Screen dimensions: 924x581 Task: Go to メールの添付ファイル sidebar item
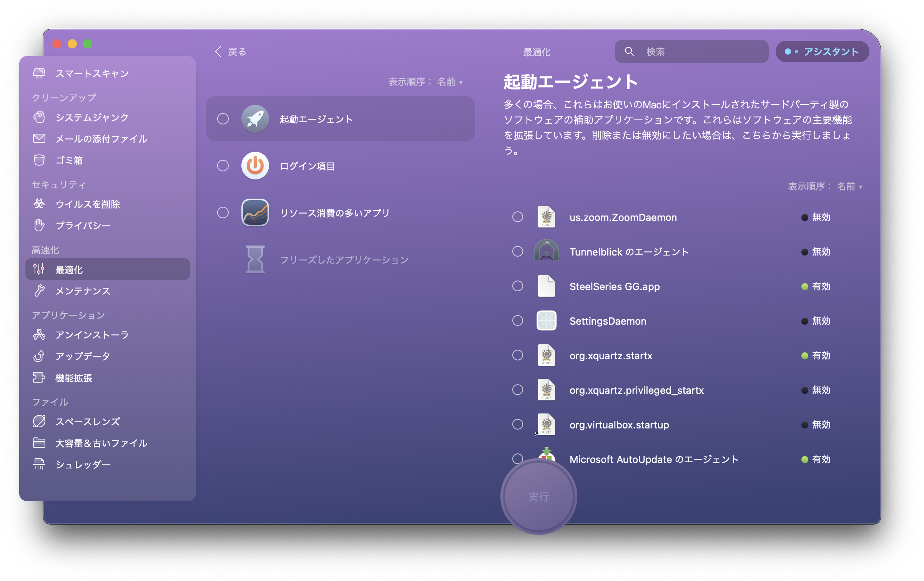(108, 139)
